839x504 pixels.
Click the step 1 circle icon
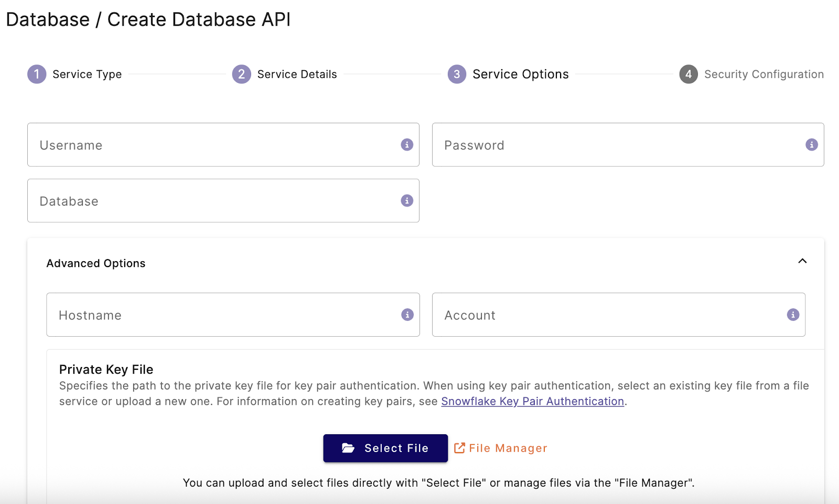pyautogui.click(x=37, y=74)
